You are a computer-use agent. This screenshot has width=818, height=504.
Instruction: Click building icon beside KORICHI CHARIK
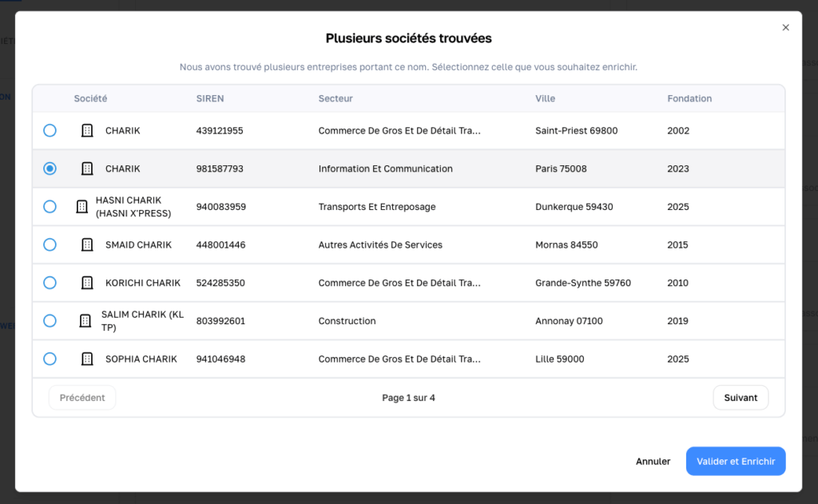tap(87, 283)
